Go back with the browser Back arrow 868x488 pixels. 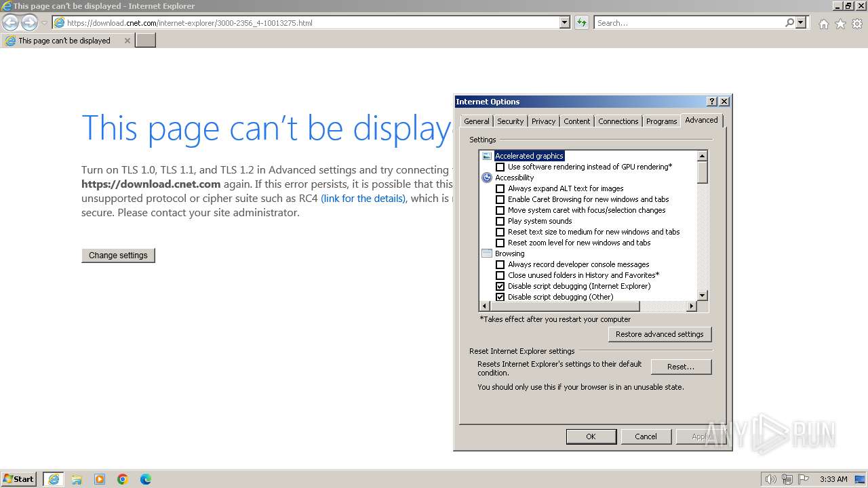point(10,23)
